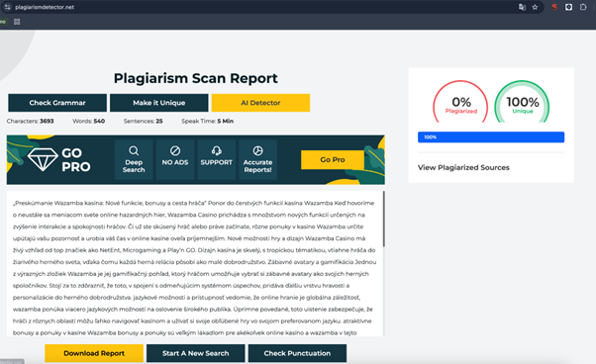The image size is (596, 364).
Task: Download Report of the plagiarism scan
Action: coord(94,353)
